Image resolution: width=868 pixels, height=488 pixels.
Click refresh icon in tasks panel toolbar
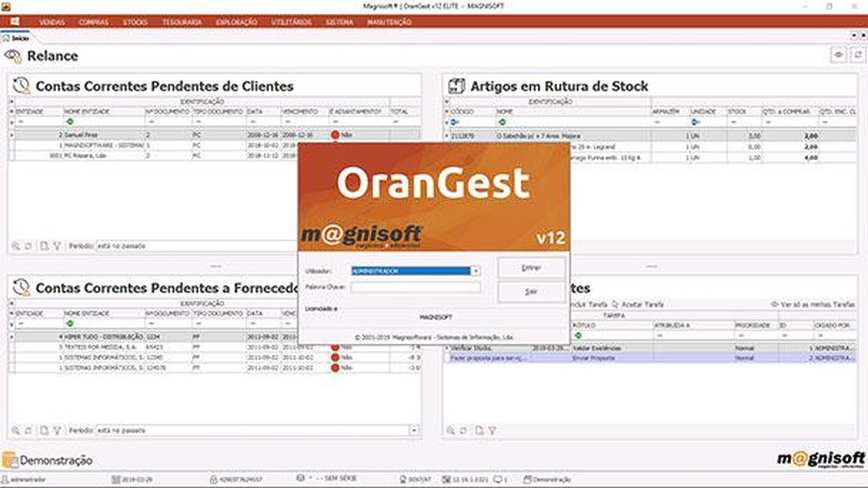point(464,431)
